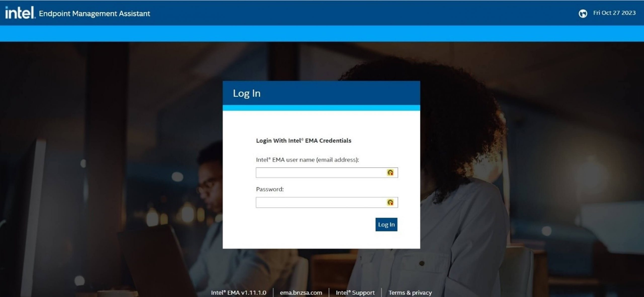Click Login With Intel EMA Credentials heading
Viewport: 644px width, 297px height.
(x=303, y=140)
